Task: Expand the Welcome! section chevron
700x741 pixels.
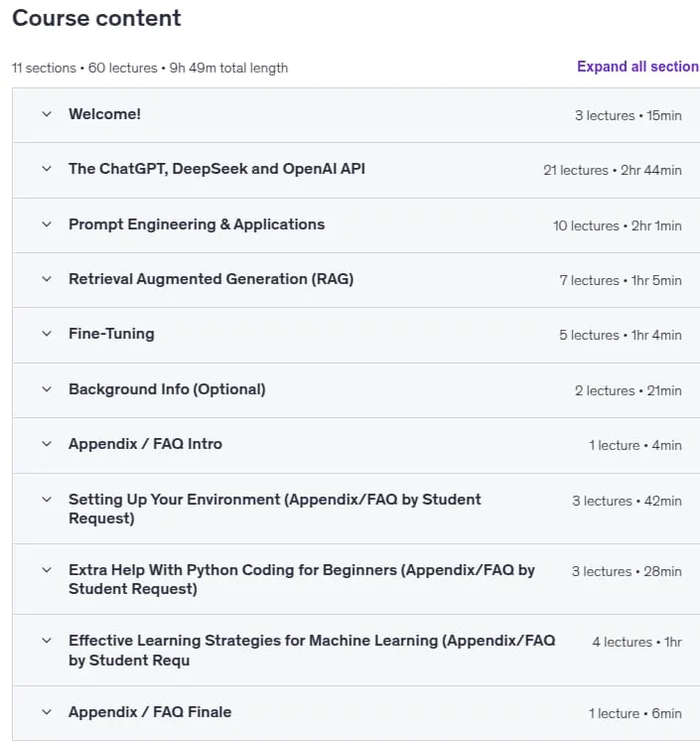Action: pyautogui.click(x=47, y=114)
